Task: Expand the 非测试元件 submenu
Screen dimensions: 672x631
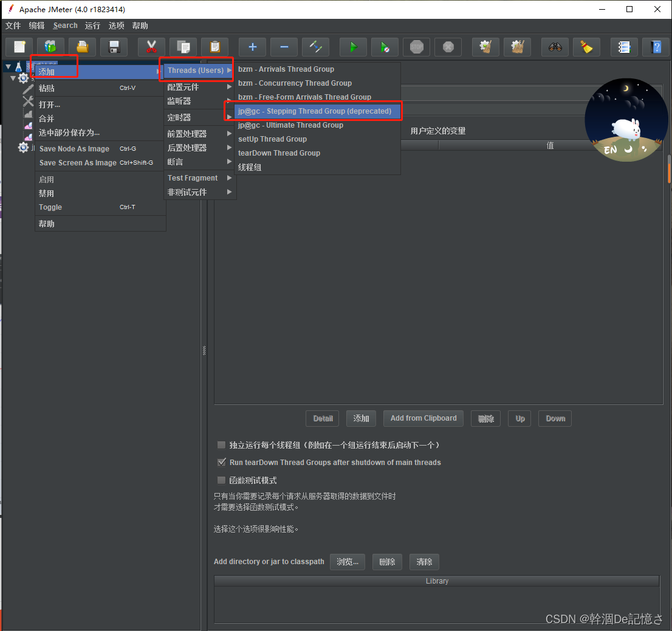Action: pyautogui.click(x=199, y=193)
